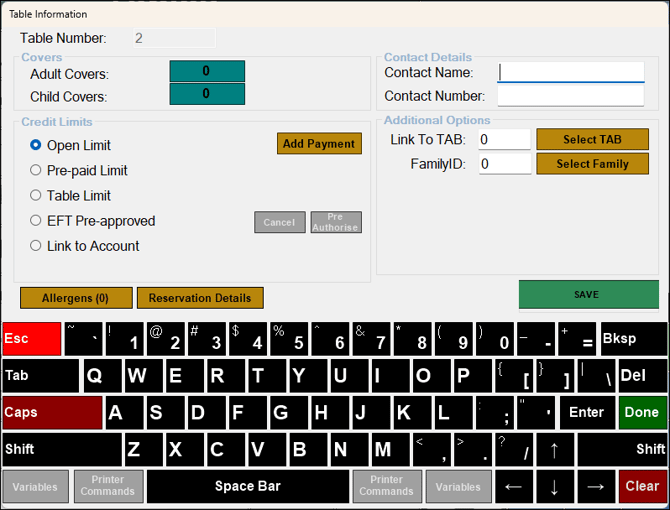
Task: Click the greyed Cancel button
Action: 279,222
